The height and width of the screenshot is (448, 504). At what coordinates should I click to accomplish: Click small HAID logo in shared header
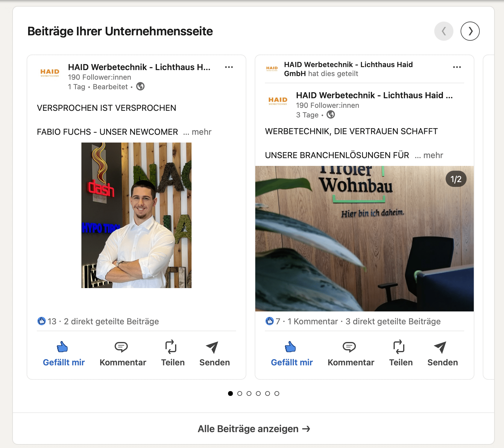pyautogui.click(x=272, y=69)
